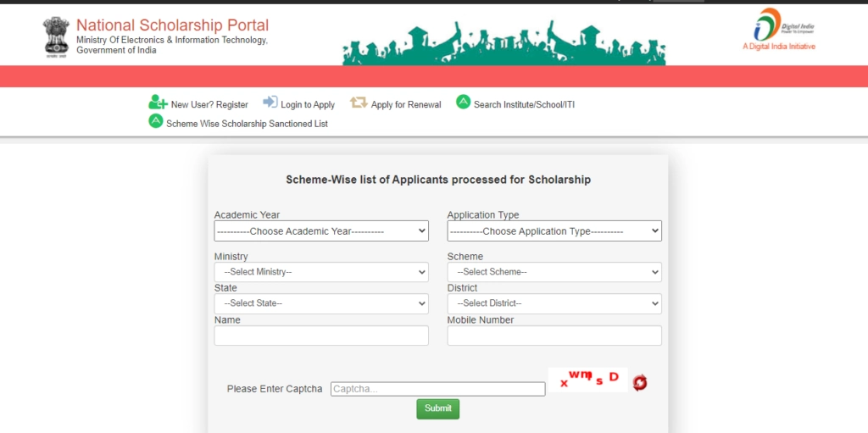Click the Search Institute green circle icon
Screen dimensions: 868x433
(463, 103)
